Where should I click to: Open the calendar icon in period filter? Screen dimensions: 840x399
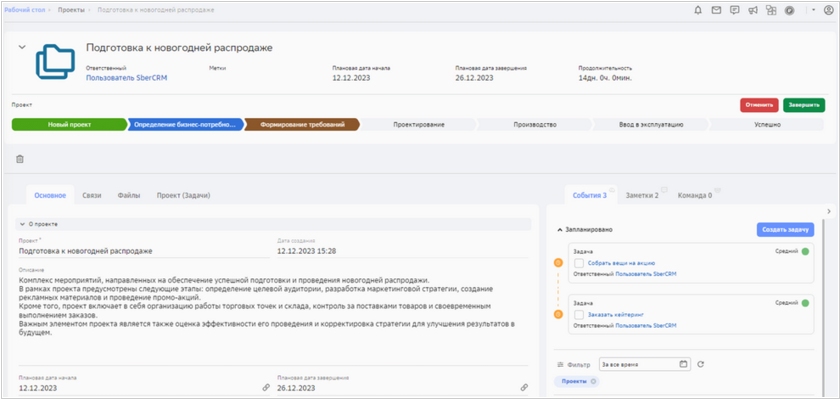(x=683, y=364)
